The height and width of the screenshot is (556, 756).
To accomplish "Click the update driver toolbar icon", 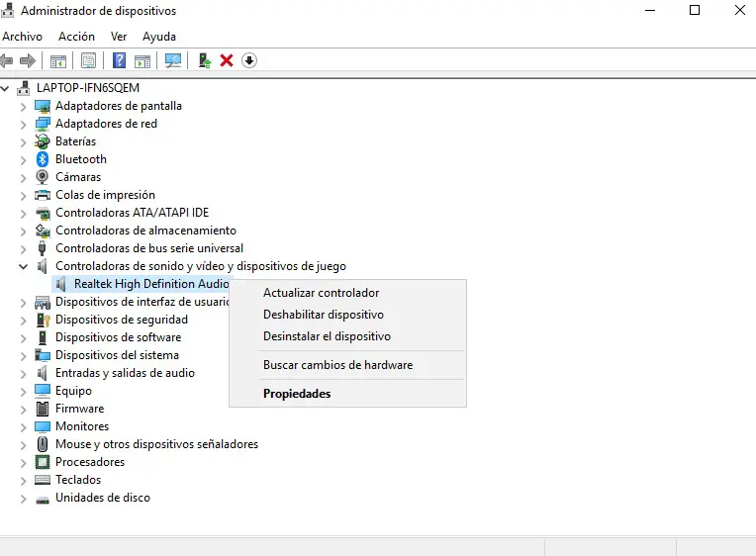I will [205, 60].
